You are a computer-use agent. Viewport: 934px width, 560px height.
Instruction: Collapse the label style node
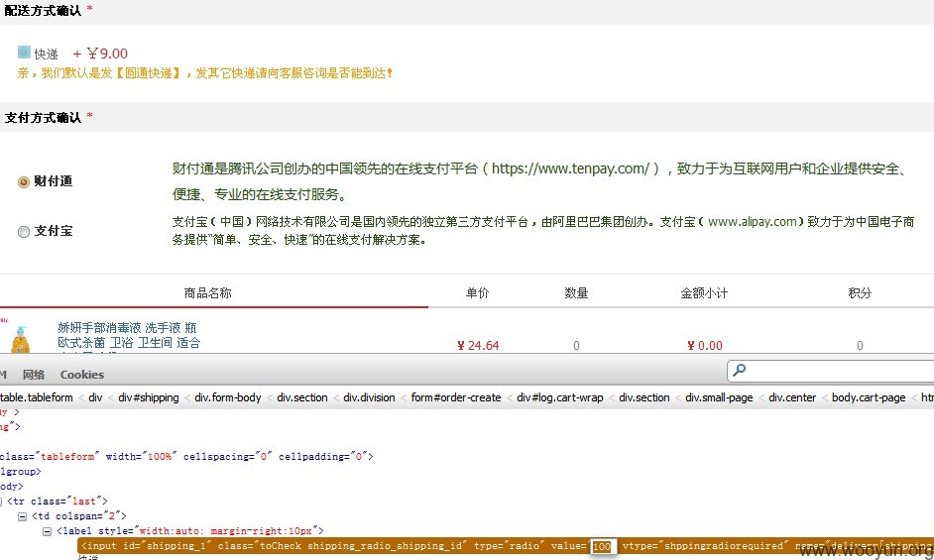47,531
